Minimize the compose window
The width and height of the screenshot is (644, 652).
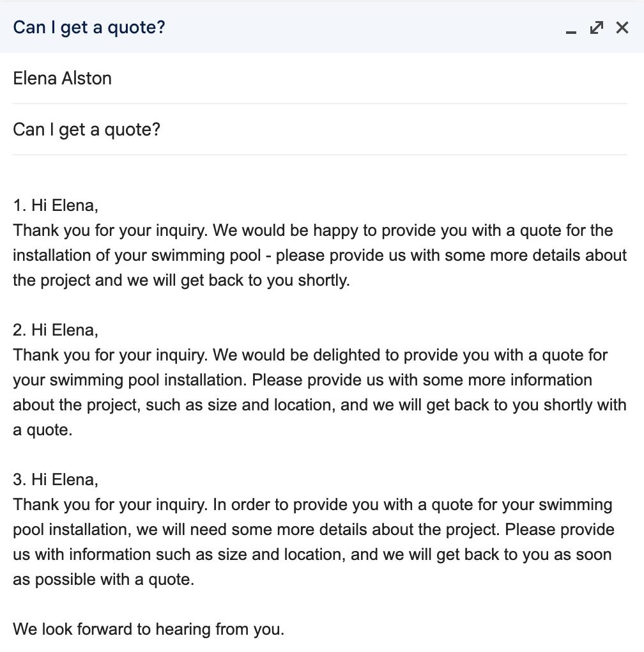pos(571,28)
